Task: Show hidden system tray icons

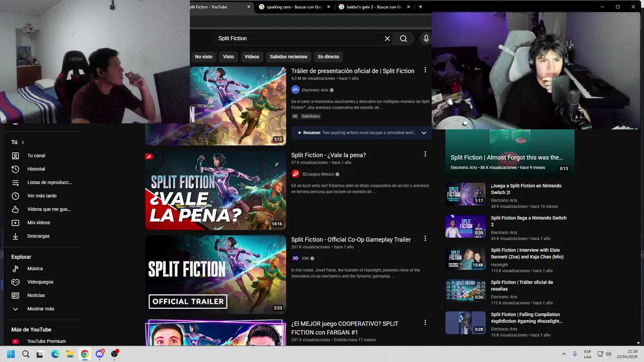Action: point(563,354)
